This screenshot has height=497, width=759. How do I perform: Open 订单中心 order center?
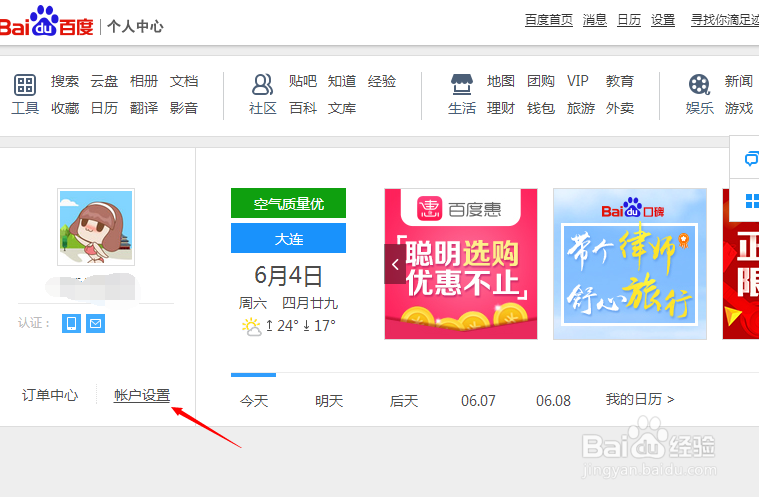click(50, 395)
